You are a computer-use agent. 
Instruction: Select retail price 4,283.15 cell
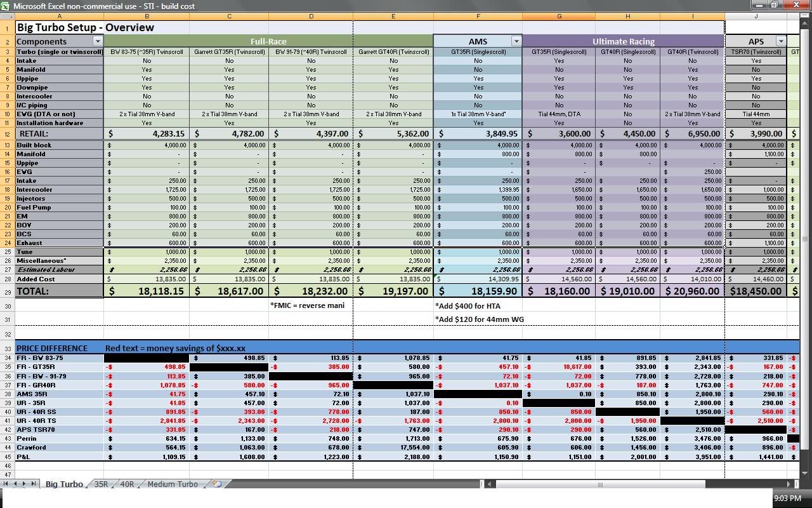coord(147,134)
